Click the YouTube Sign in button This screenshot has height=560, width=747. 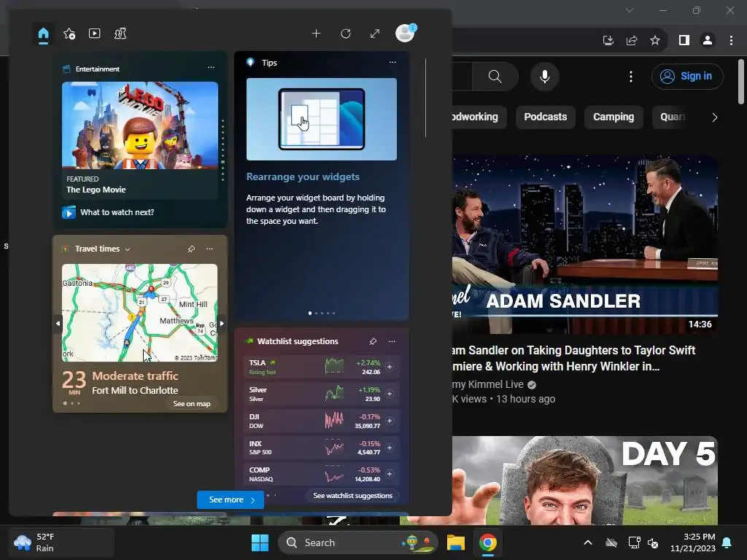tap(687, 76)
